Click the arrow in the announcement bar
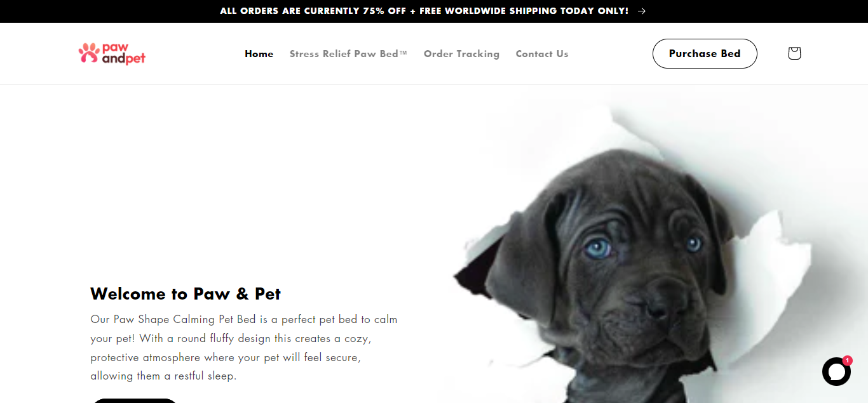 tap(642, 11)
